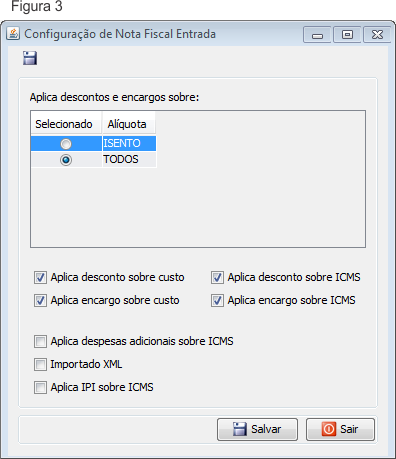Click the Selecionado column header
Image resolution: width=396 pixels, height=459 pixels.
point(66,124)
